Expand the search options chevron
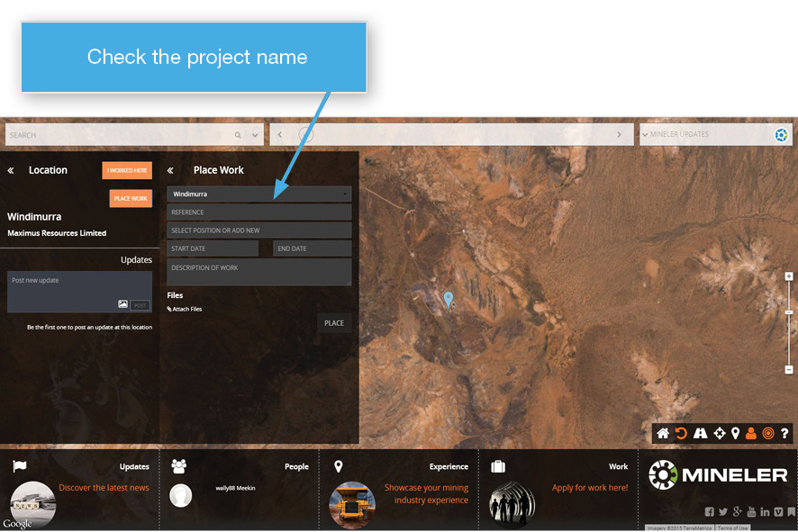 pyautogui.click(x=255, y=135)
